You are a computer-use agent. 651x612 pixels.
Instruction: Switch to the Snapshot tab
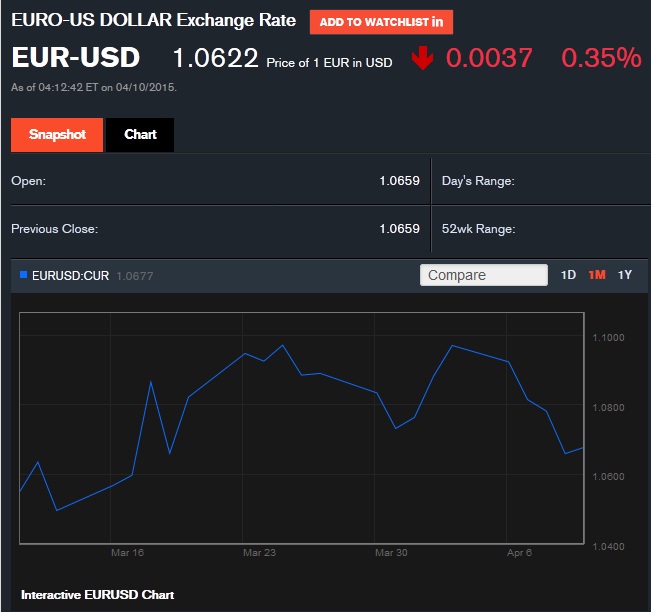pyautogui.click(x=57, y=135)
